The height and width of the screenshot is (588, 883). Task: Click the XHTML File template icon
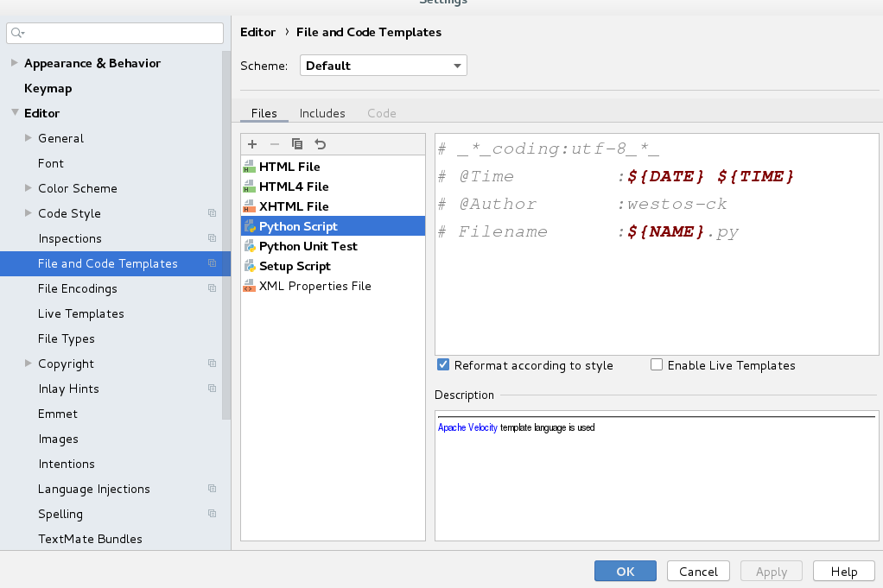(249, 206)
